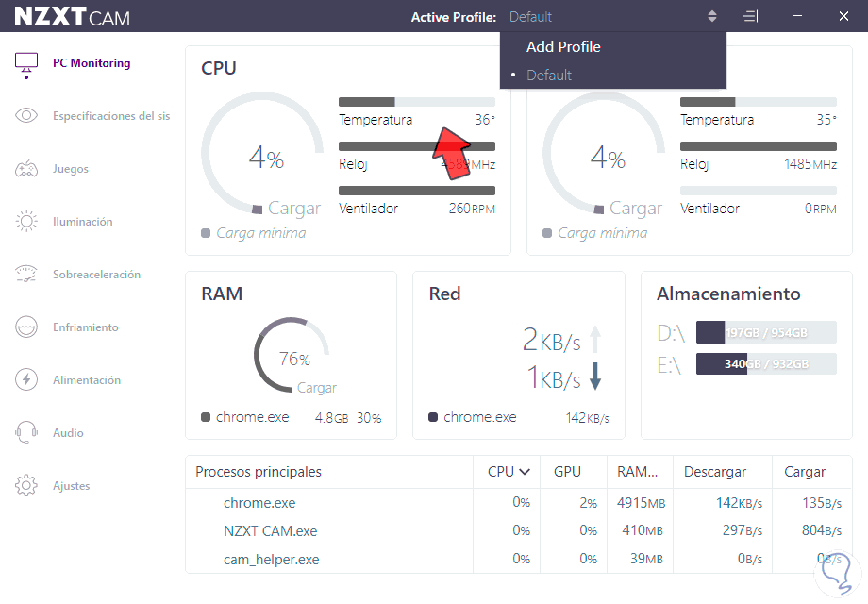Sort processes by RAM column
Image resolution: width=868 pixels, height=604 pixels.
tap(637, 472)
